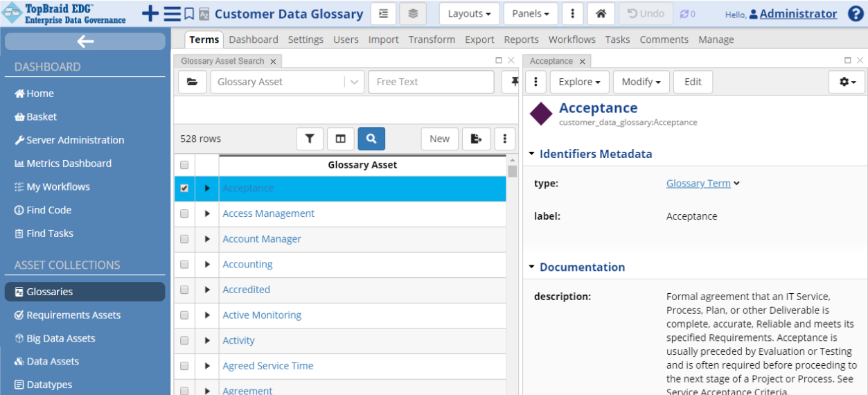This screenshot has height=395, width=868.
Task: Open the hamburger menu icon
Action: [x=172, y=14]
